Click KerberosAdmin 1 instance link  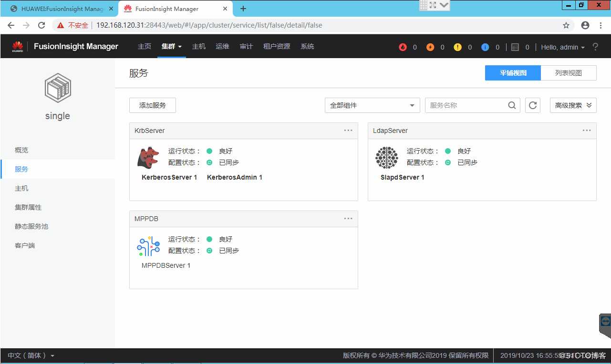235,177
